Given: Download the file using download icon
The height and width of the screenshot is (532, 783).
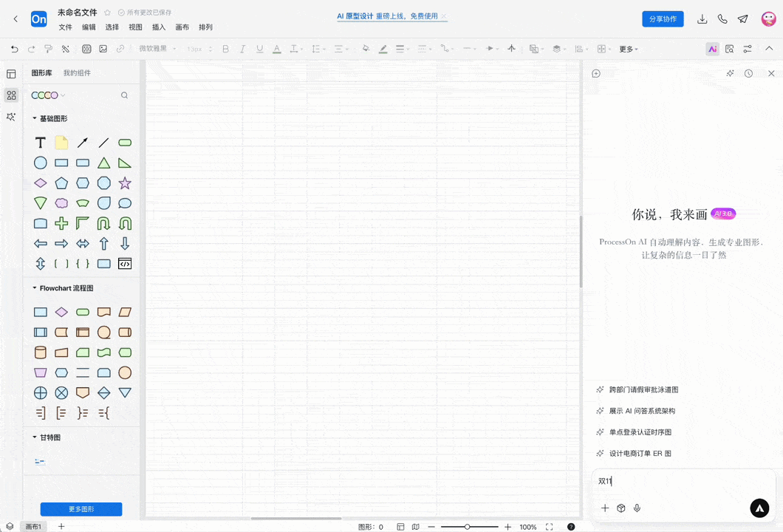Looking at the screenshot, I should point(702,19).
